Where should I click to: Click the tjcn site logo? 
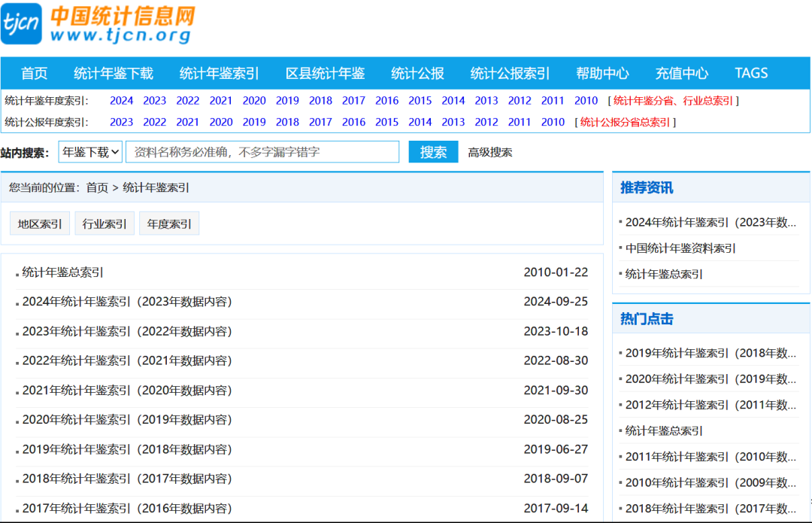point(98,24)
